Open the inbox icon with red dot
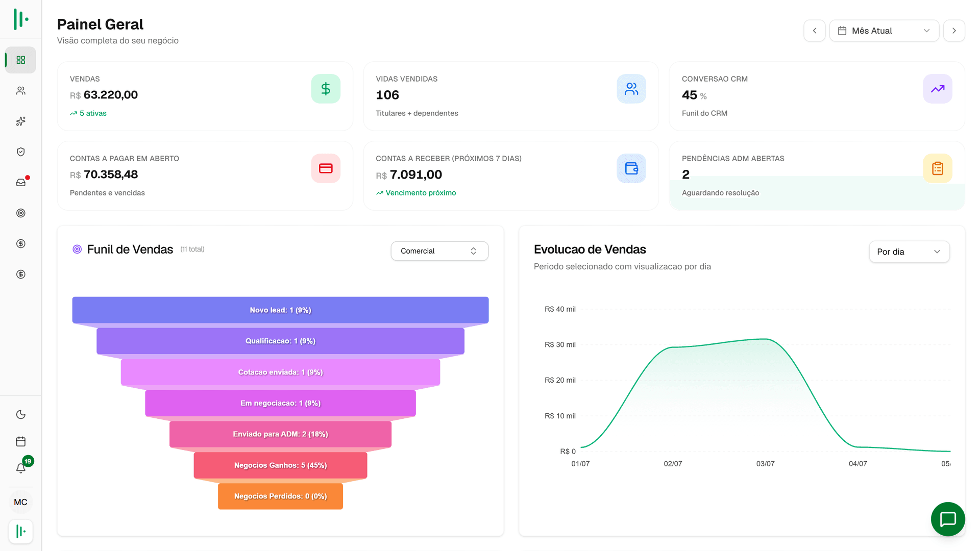Viewport: 980px width, 551px height. (20, 183)
